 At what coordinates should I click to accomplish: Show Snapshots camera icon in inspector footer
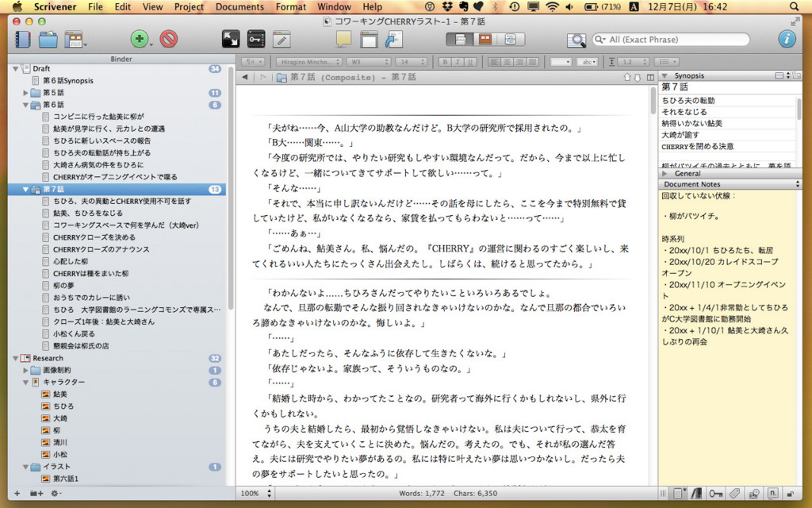point(754,494)
